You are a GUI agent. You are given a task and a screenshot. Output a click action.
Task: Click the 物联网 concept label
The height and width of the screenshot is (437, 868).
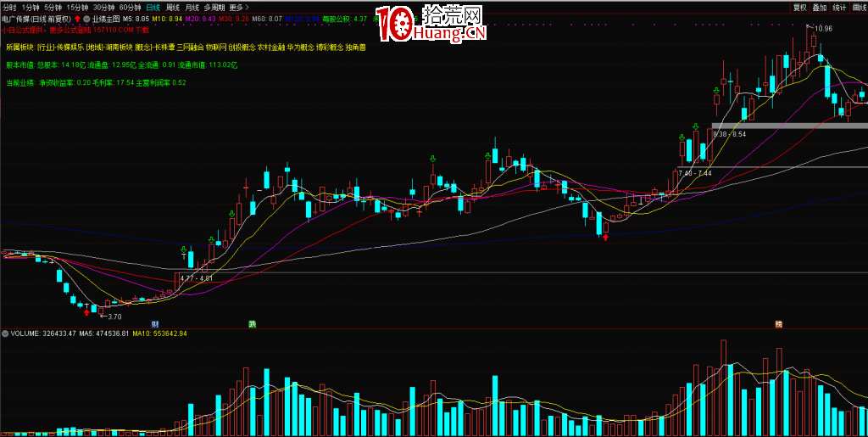click(x=216, y=48)
